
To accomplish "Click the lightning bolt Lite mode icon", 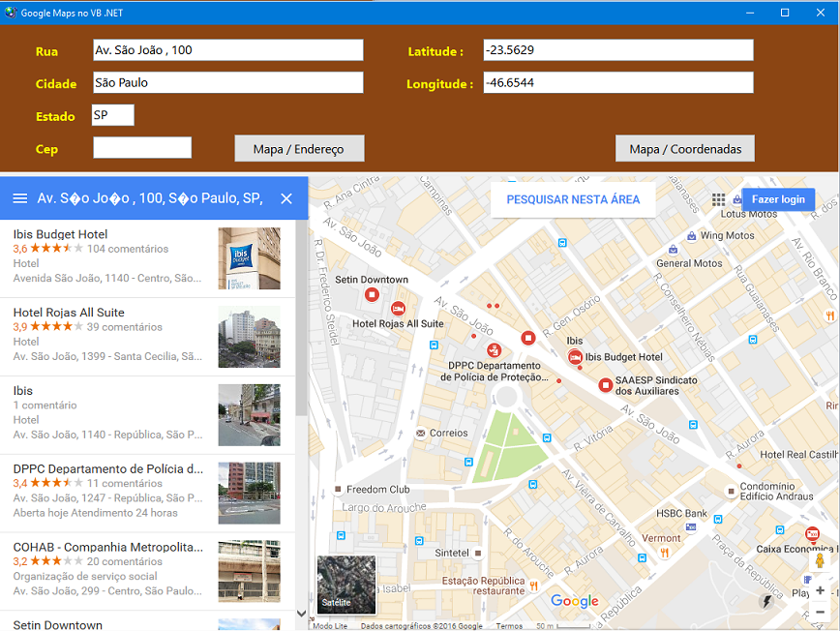I will (x=766, y=601).
